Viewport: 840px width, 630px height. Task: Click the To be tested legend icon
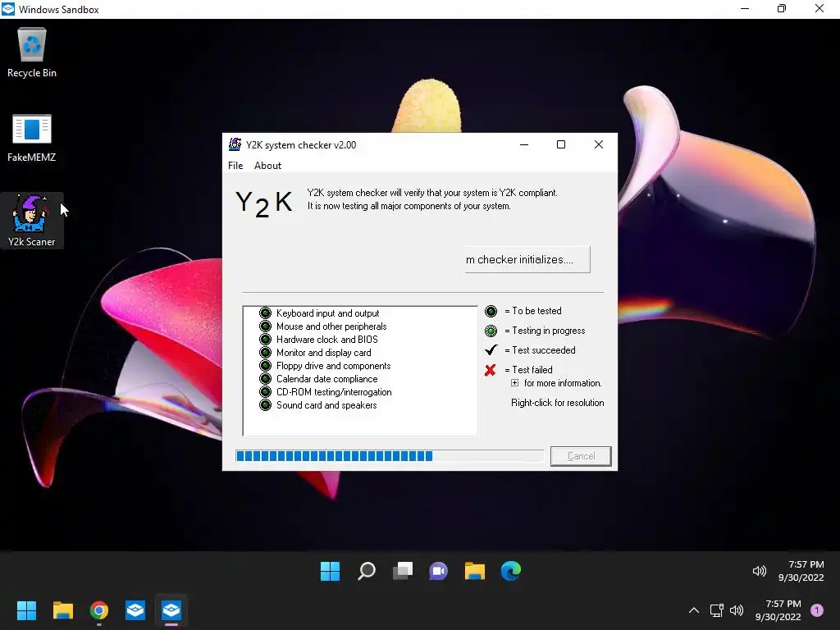[x=491, y=311]
